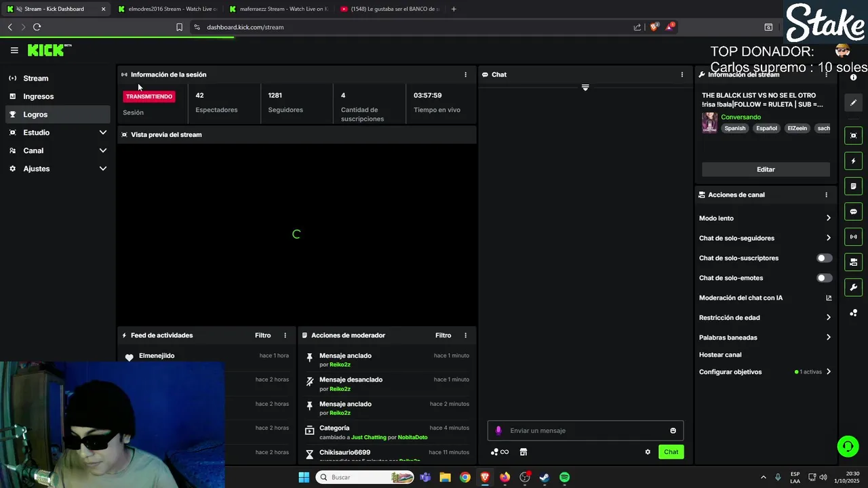Click the infinity points icon below chat
This screenshot has height=488, width=868.
(500, 452)
